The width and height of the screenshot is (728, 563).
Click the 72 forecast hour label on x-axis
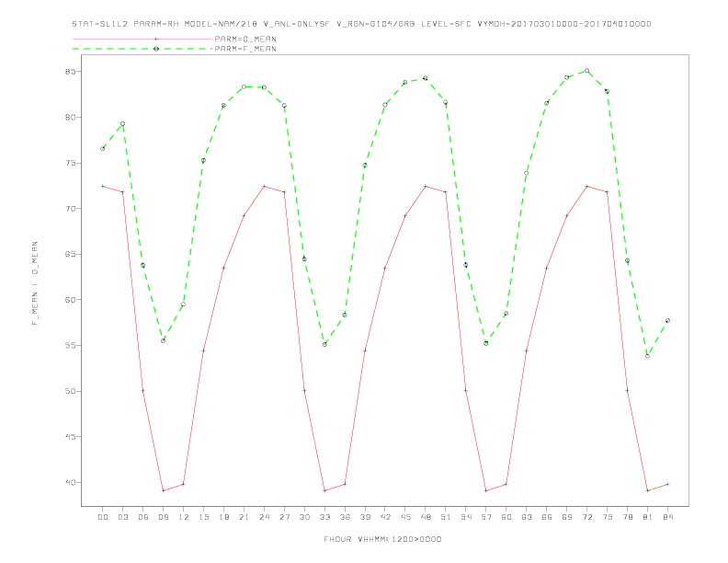pos(586,517)
